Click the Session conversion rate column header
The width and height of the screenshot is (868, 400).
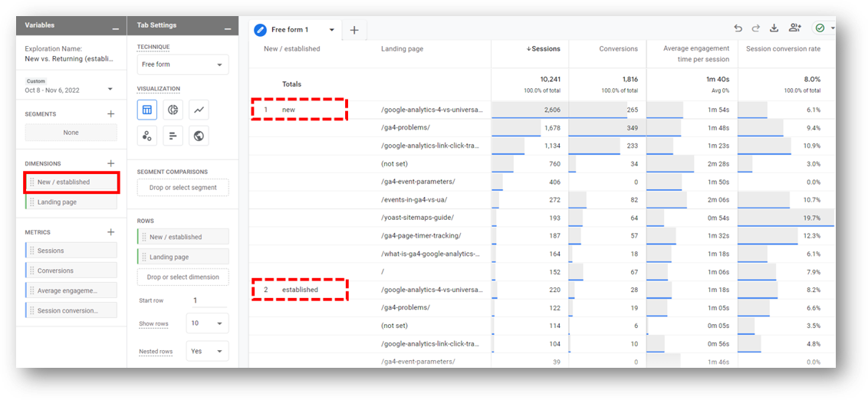783,49
